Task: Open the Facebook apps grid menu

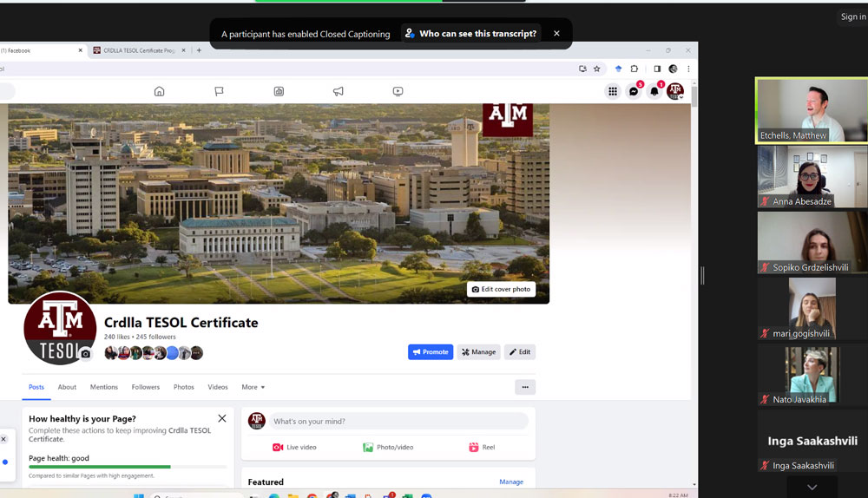Action: click(x=613, y=91)
